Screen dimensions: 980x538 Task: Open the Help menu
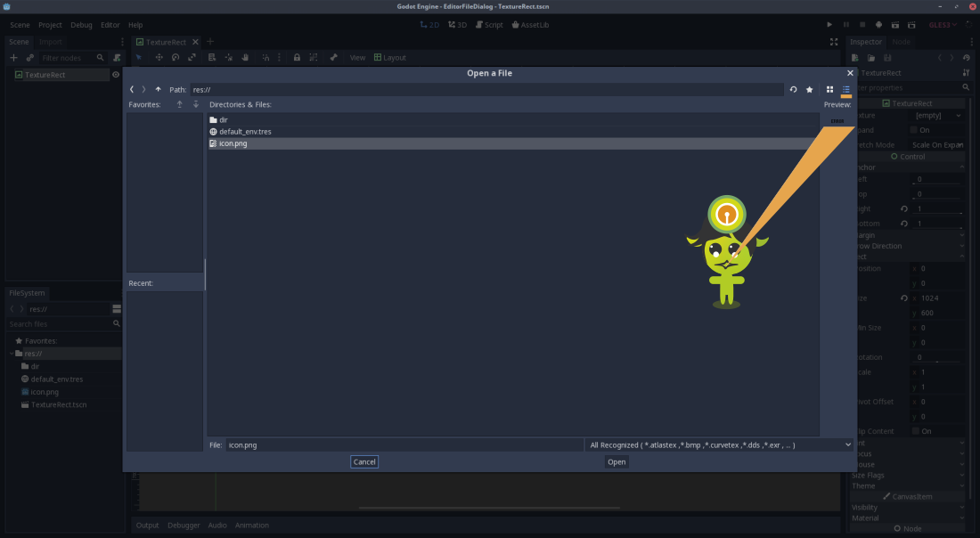coord(135,25)
